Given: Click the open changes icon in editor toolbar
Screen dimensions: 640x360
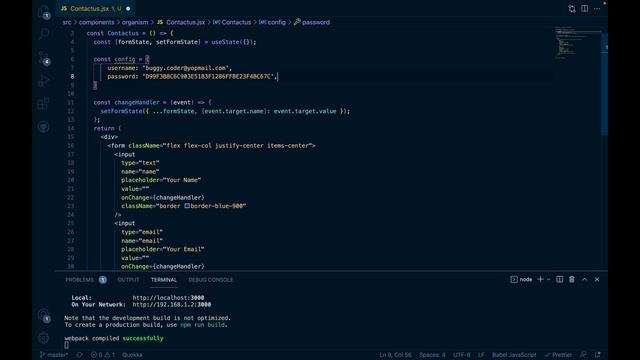Looking at the screenshot, I should click(x=572, y=9).
